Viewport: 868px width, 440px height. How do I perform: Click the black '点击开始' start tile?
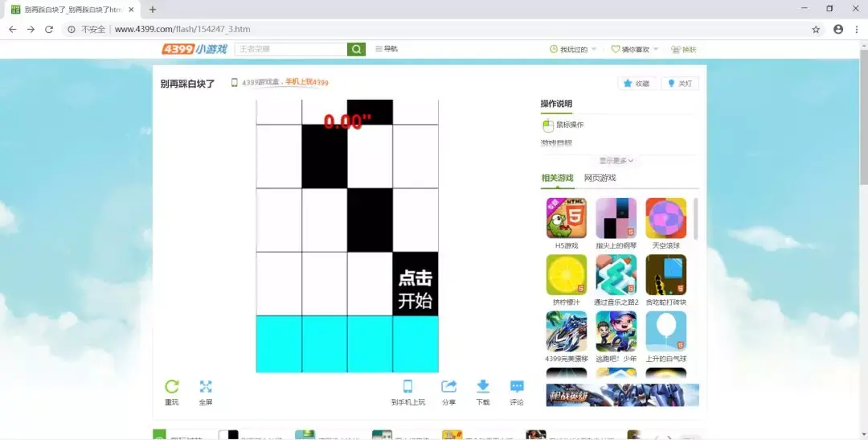[x=416, y=284]
